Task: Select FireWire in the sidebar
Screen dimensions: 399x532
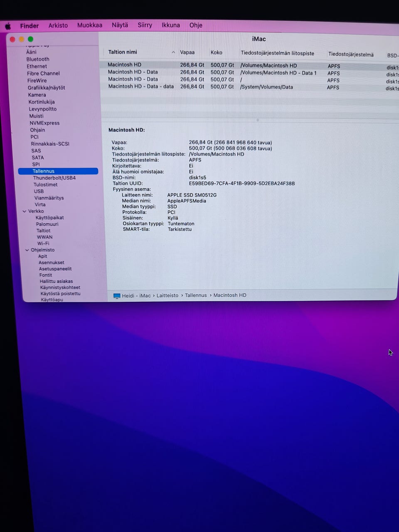Action: pyautogui.click(x=37, y=81)
